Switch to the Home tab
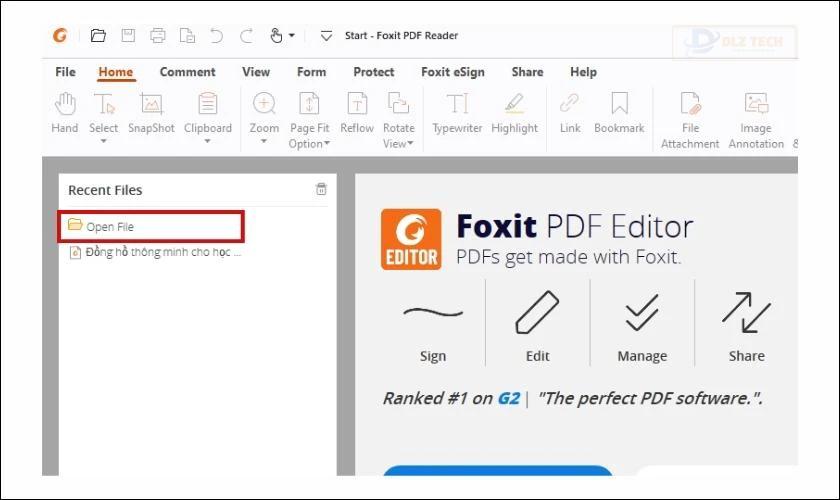The width and height of the screenshot is (840, 500). [116, 72]
